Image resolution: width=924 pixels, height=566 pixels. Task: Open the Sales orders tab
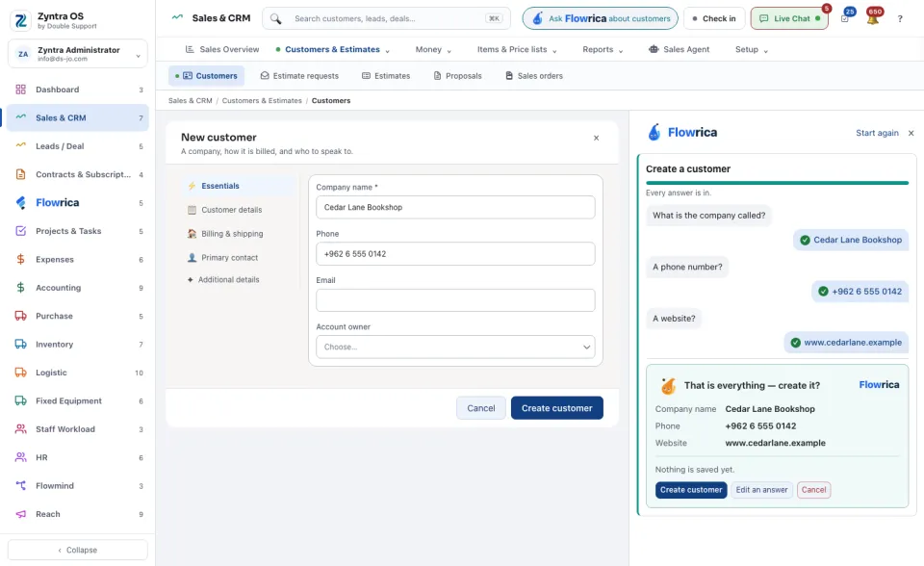[x=534, y=76]
